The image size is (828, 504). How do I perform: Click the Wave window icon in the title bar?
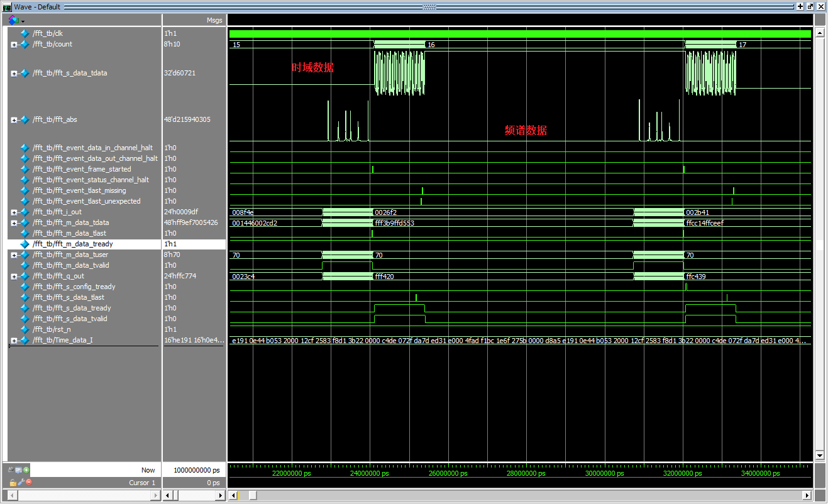pyautogui.click(x=6, y=6)
